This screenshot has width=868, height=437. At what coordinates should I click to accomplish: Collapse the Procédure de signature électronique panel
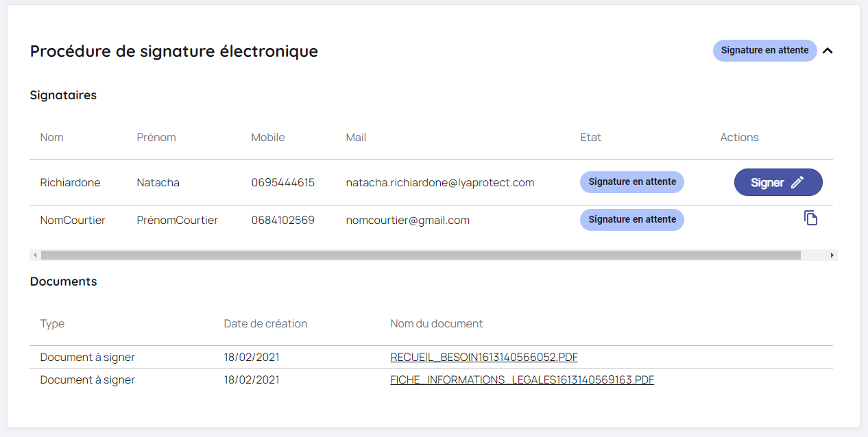[828, 51]
